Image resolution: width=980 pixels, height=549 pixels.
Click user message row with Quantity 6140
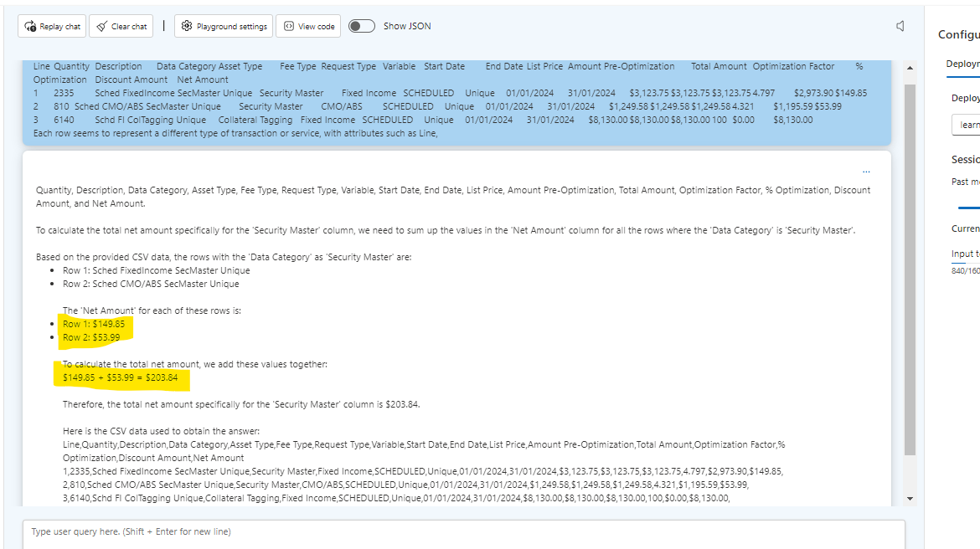click(x=423, y=120)
